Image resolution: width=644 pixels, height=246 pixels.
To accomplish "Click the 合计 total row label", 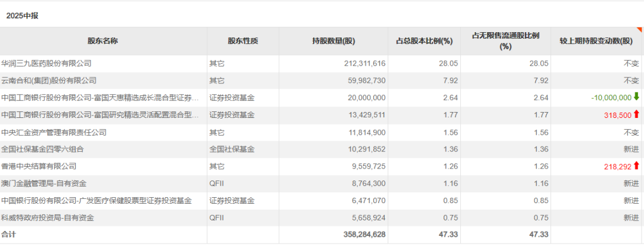I will tap(8, 235).
